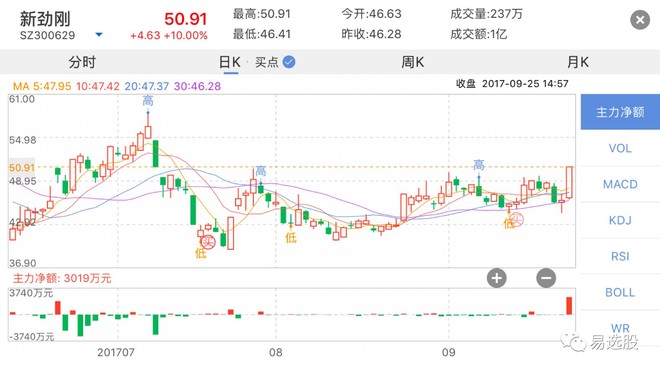Select the RSI indicator
Screen dimensions: 660x371
[620, 256]
